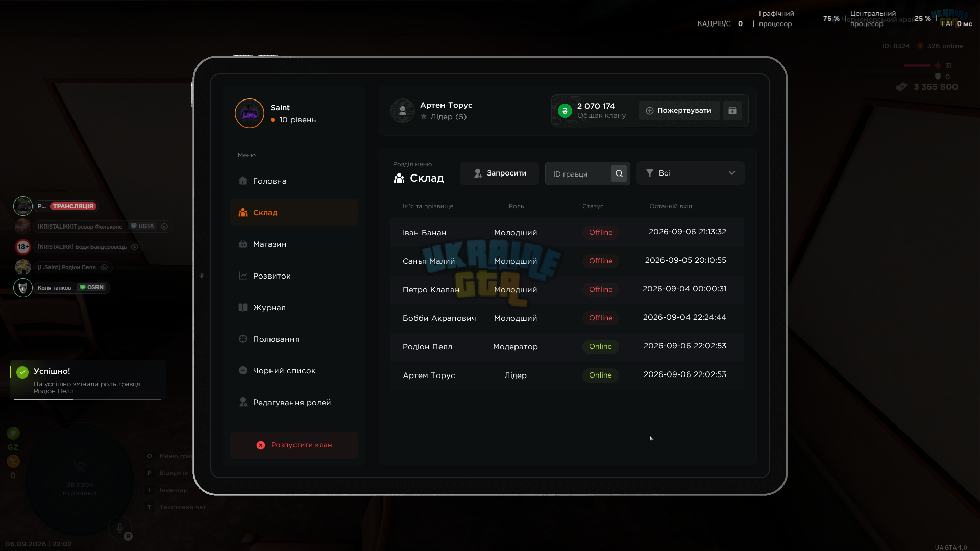Click the avatar of [L.Saint] Родіон Пелл

tap(23, 267)
